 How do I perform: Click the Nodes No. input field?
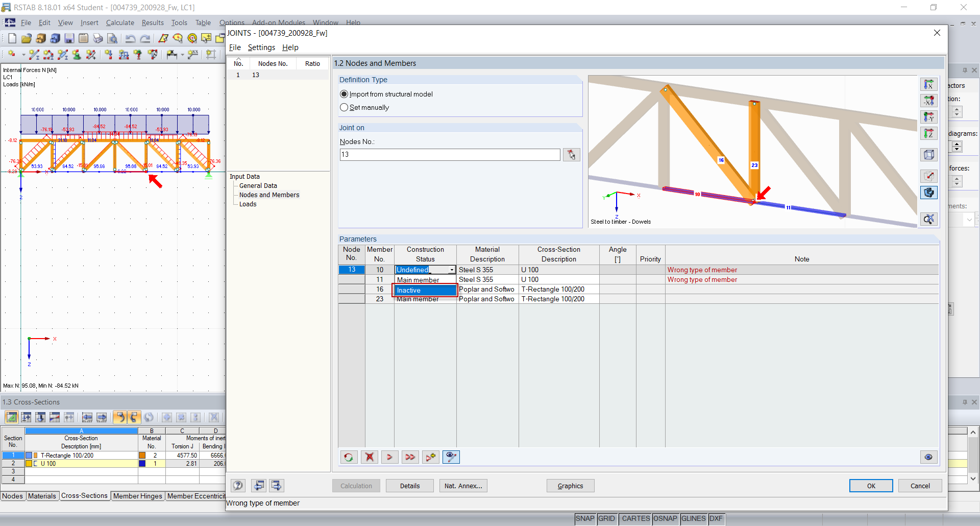[x=450, y=154]
